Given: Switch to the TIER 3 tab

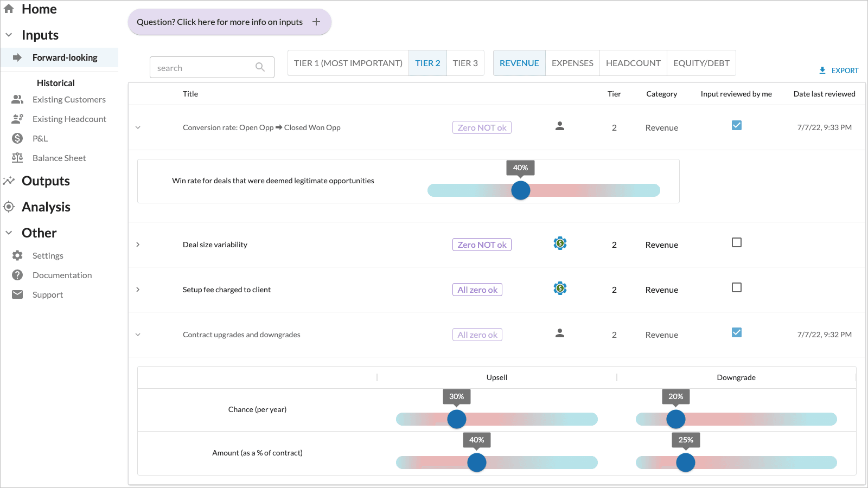Looking at the screenshot, I should [465, 63].
